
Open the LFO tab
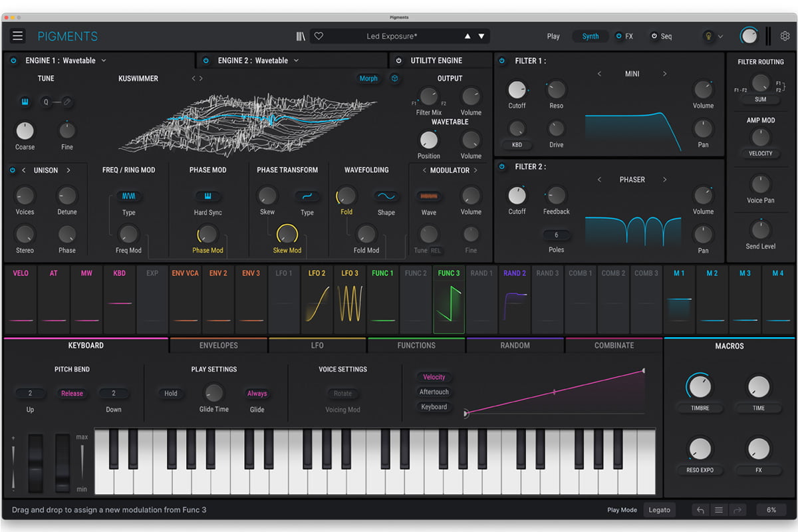tap(317, 345)
